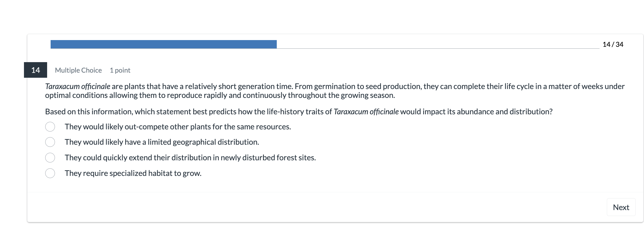Choose the 'limited geographical distribution' radio option
644x241 pixels.
pos(50,142)
